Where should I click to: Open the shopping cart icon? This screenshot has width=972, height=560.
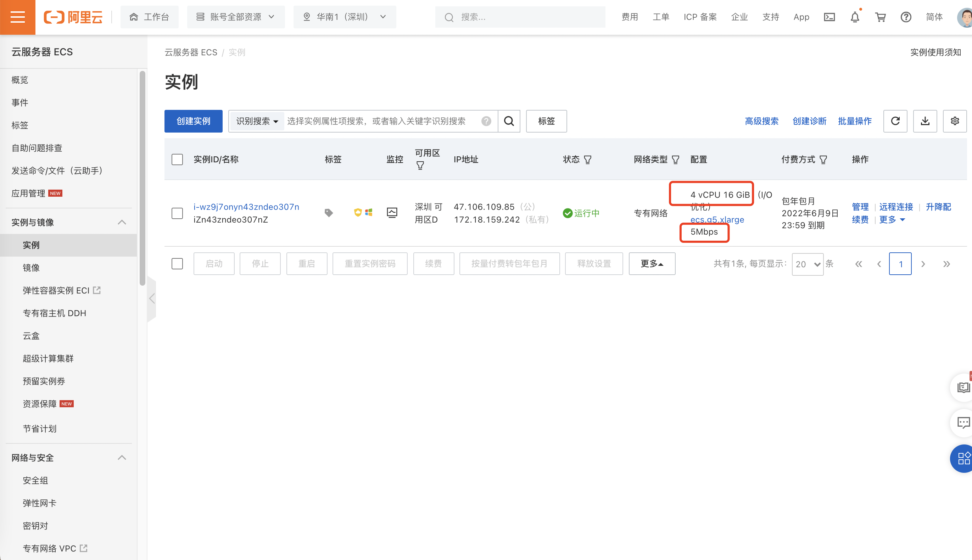coord(881,17)
